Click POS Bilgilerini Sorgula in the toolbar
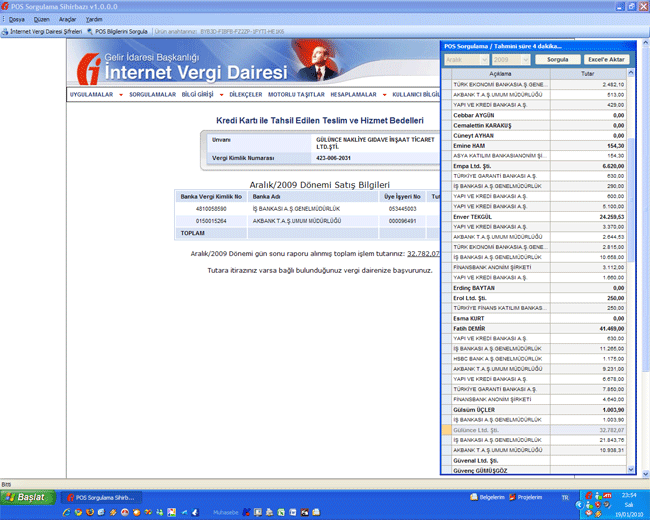The width and height of the screenshot is (650, 520). pos(117,32)
